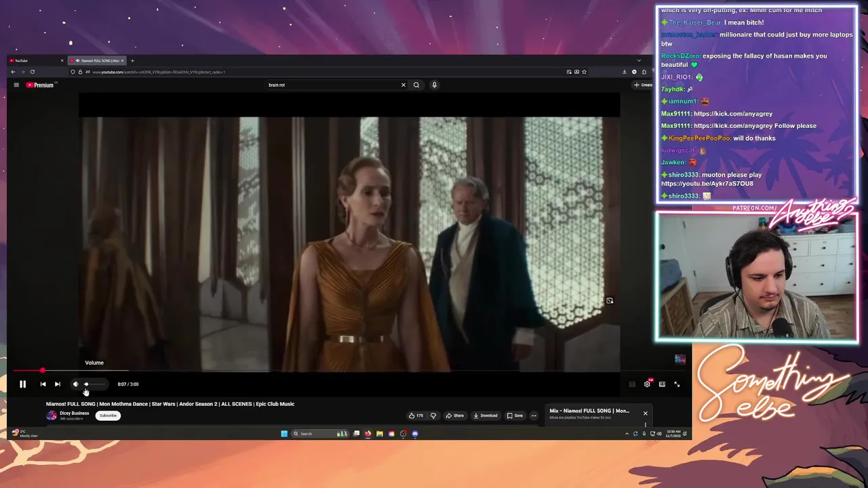Reload the YouTube page

[32, 72]
